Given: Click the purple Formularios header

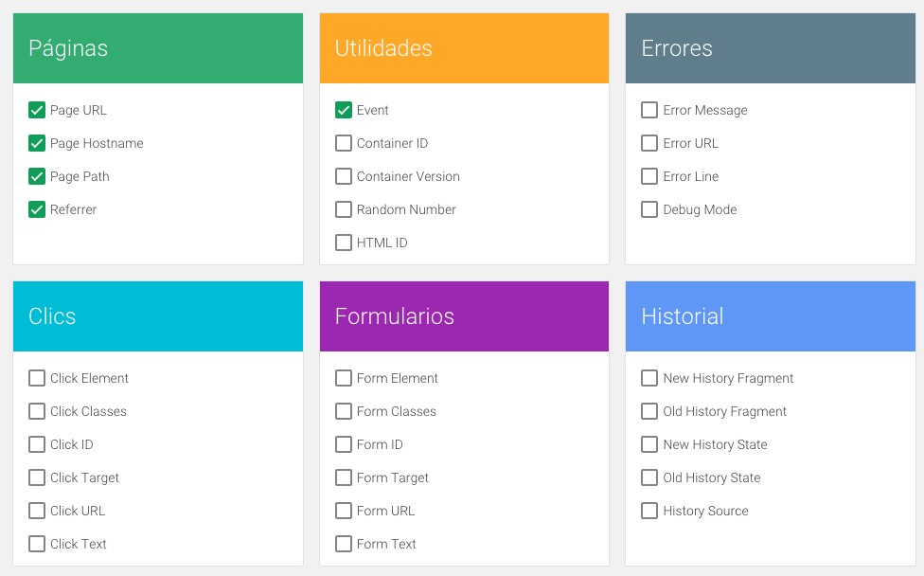Looking at the screenshot, I should [x=464, y=316].
